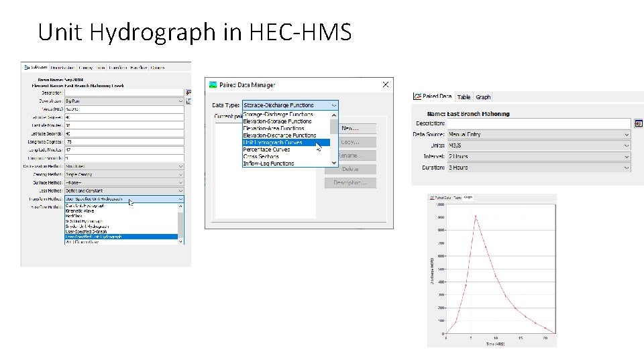
Task: Toggle the Transform Method dropdown arrow
Action: coord(180,199)
